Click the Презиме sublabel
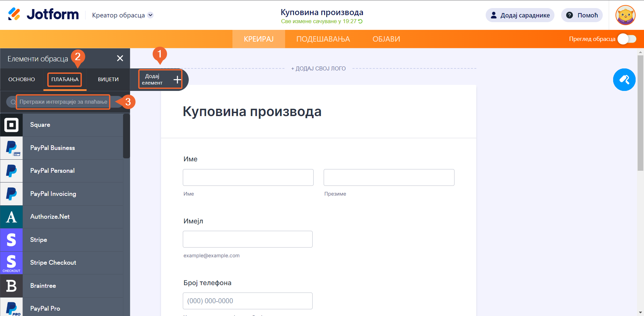Image resolution: width=644 pixels, height=316 pixels. (x=335, y=194)
